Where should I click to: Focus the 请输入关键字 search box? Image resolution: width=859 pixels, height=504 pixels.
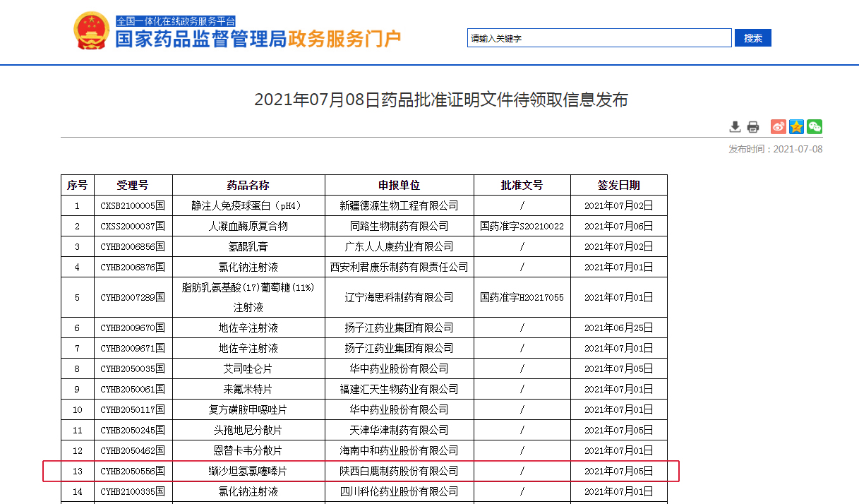pos(599,38)
